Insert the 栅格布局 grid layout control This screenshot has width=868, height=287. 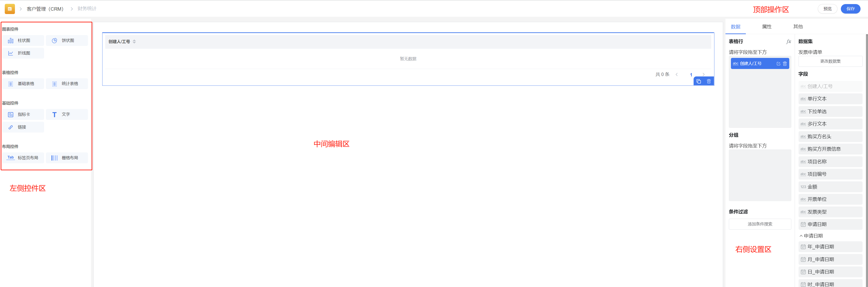(67, 158)
